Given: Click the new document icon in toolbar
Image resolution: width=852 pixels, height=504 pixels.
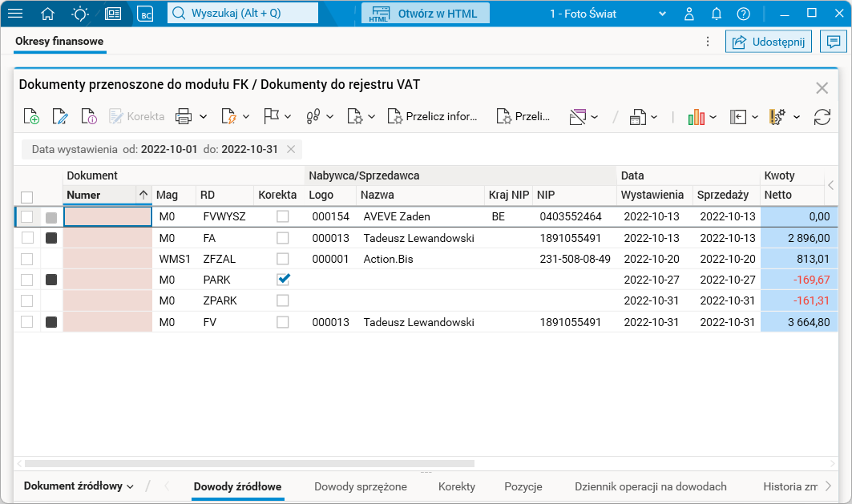Looking at the screenshot, I should coord(31,117).
